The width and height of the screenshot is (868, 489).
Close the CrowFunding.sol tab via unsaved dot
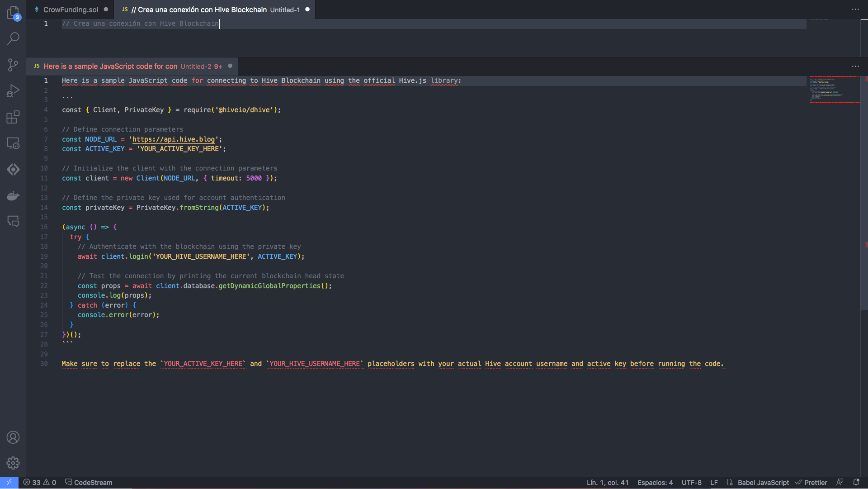[x=106, y=9]
